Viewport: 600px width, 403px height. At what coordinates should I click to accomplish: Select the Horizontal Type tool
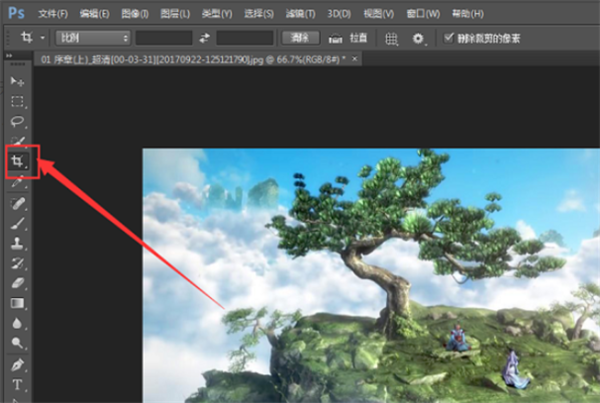point(17,385)
